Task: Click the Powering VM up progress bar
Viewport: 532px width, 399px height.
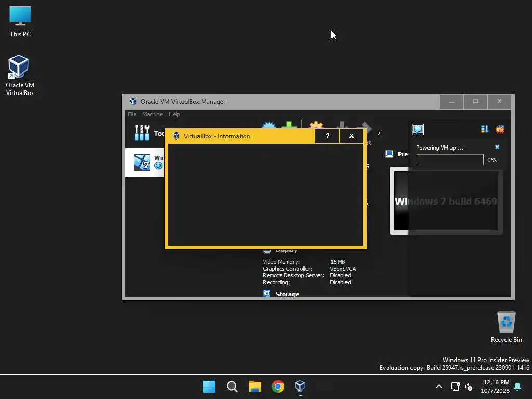Action: pos(450,160)
